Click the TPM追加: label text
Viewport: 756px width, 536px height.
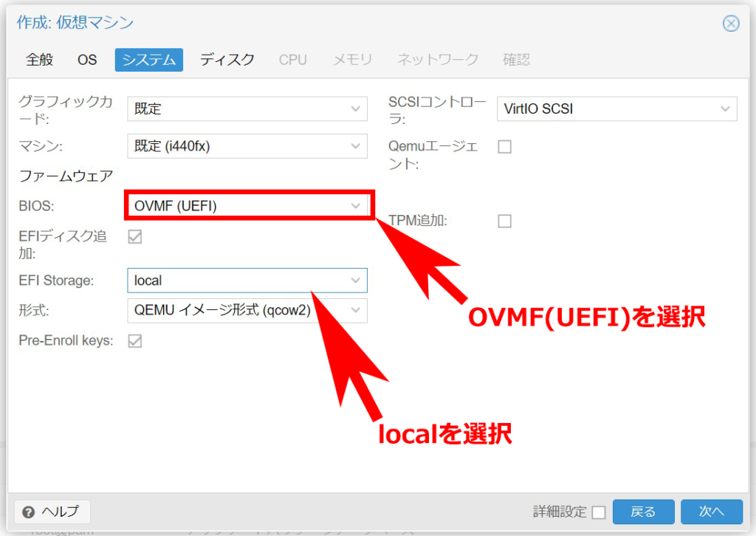(x=418, y=221)
